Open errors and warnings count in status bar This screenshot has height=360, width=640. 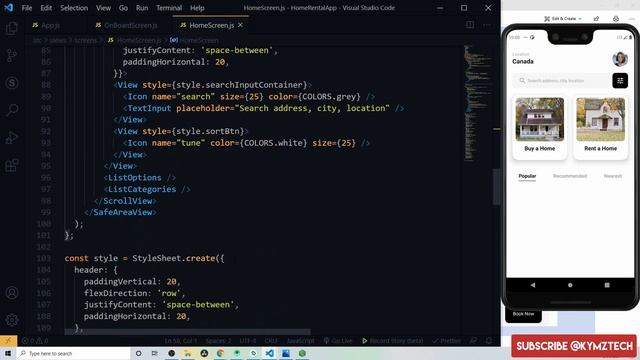point(35,340)
